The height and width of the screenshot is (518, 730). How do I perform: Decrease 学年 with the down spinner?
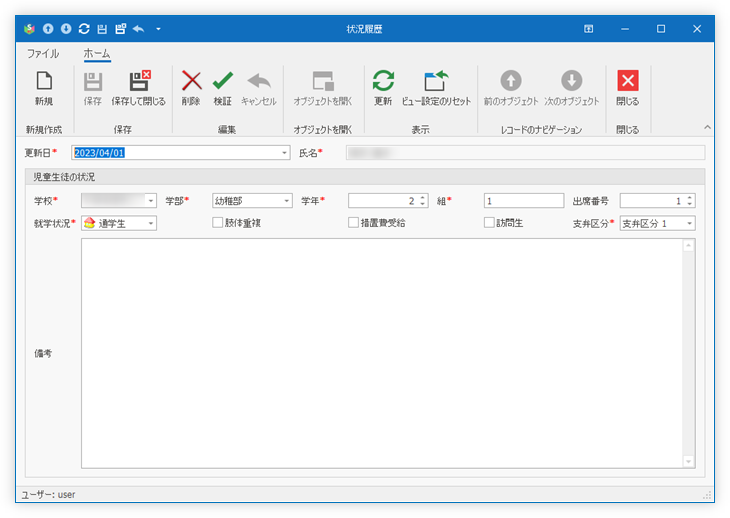coord(423,204)
